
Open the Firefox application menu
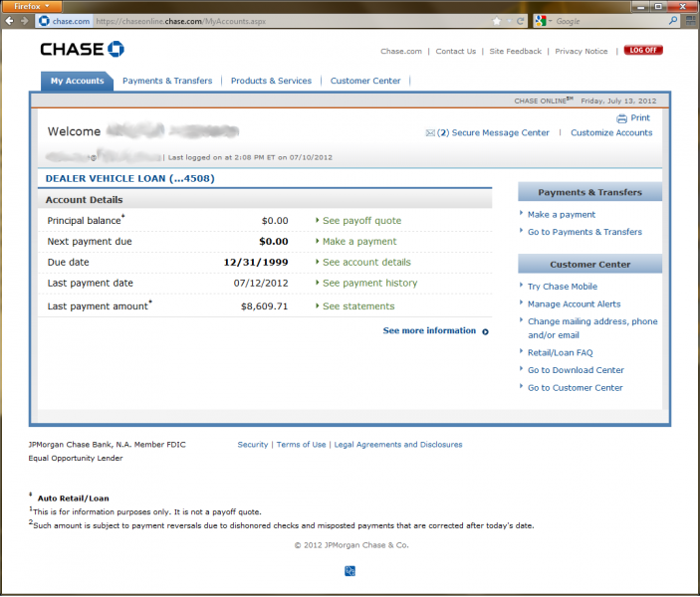32,6
